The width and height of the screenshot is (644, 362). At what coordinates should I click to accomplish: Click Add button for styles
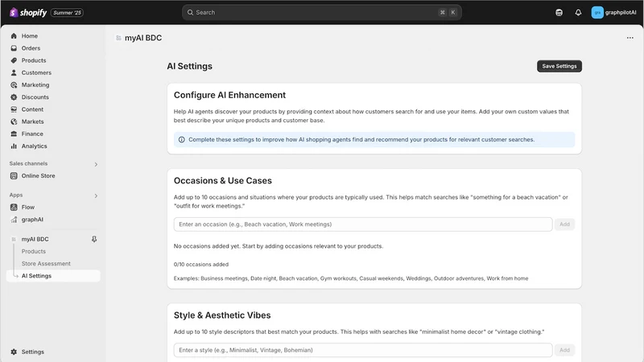tap(564, 350)
